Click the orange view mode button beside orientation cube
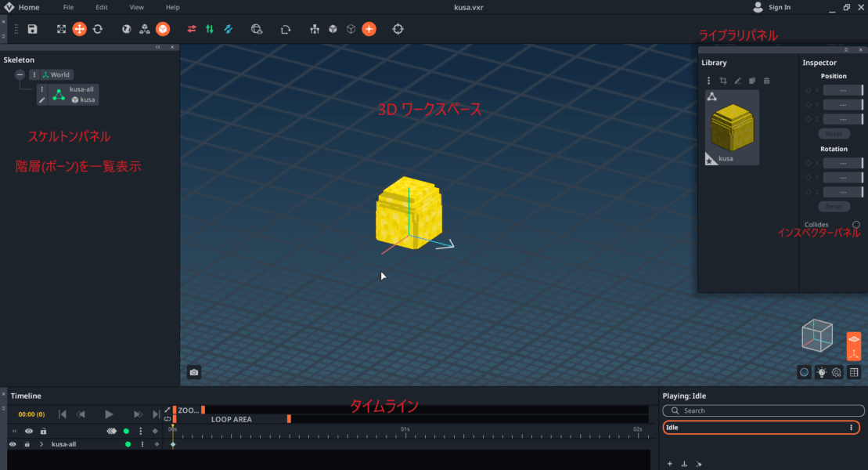The height and width of the screenshot is (470, 868). [x=854, y=346]
